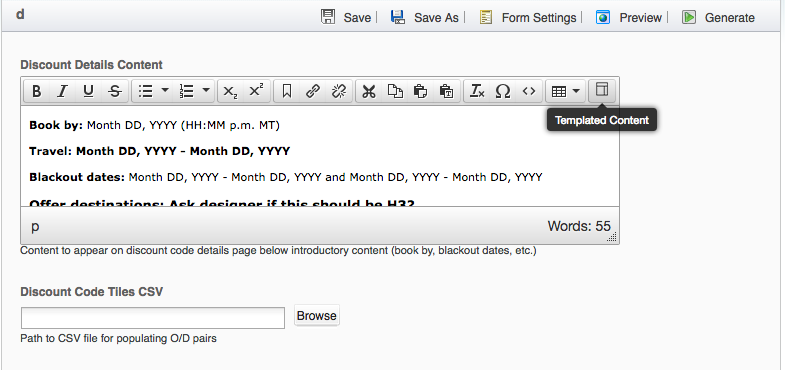Screen dimensions: 785x370
Task: Paste as plain text
Action: 447,91
